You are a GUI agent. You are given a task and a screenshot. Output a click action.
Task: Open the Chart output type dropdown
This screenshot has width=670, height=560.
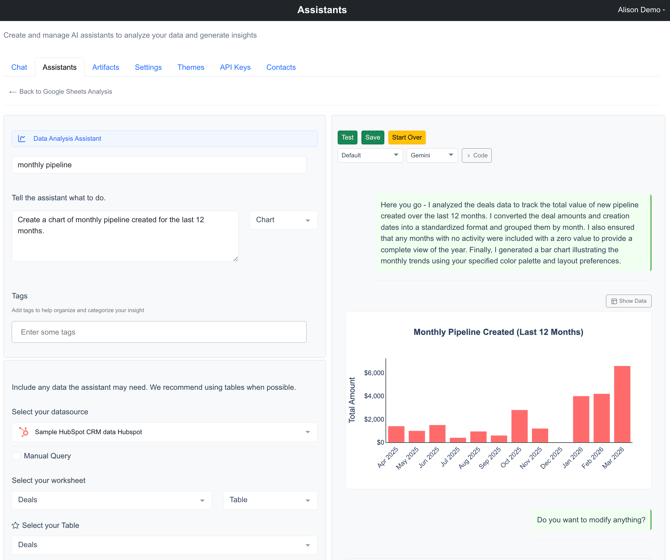point(283,220)
